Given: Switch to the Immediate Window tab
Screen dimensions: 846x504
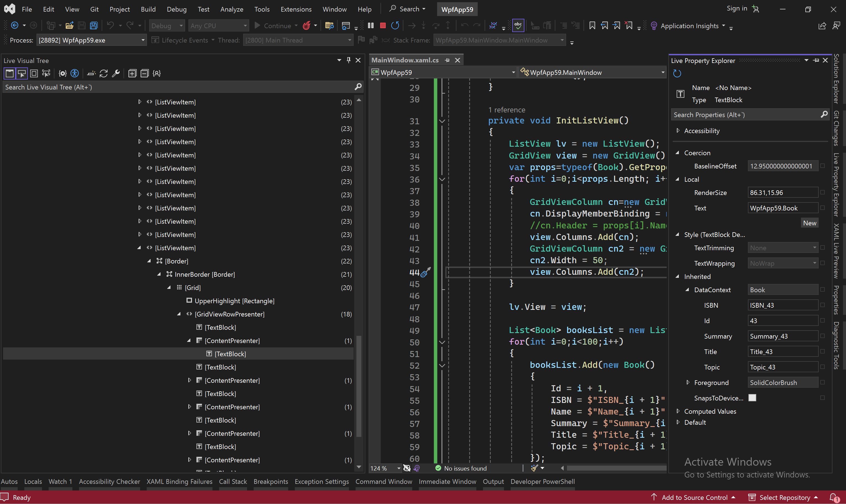Looking at the screenshot, I should 448,481.
